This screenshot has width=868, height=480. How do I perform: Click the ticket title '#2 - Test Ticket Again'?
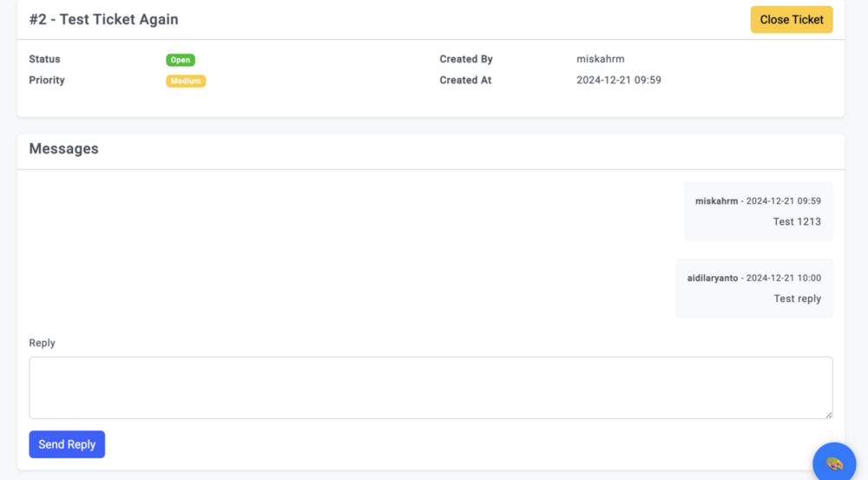coord(103,19)
